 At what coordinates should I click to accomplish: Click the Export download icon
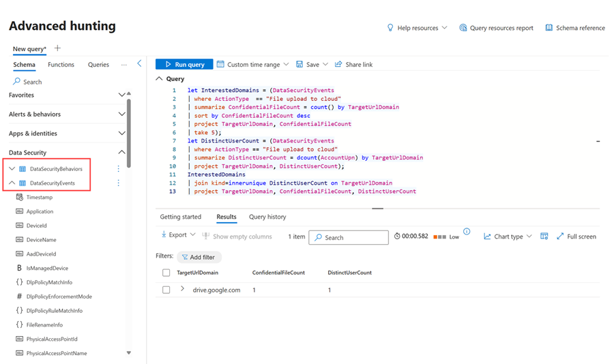tap(164, 234)
